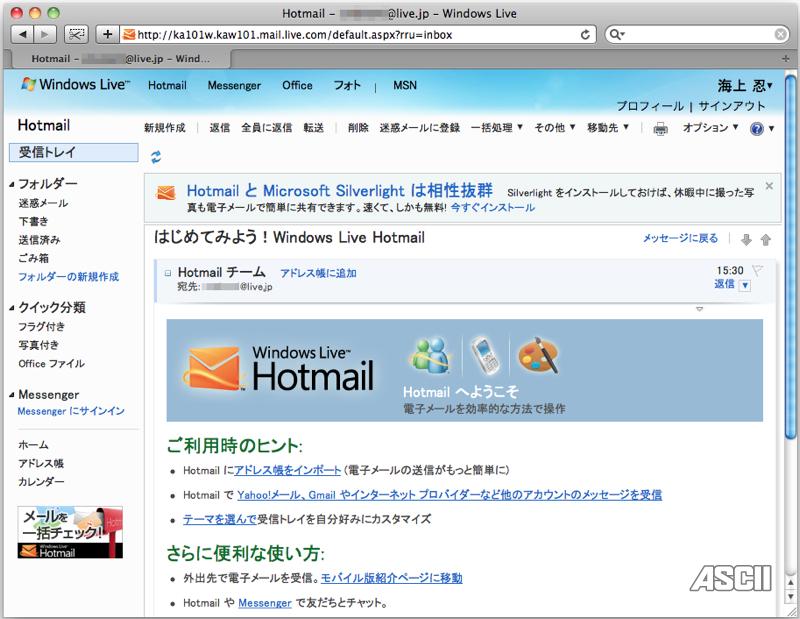This screenshot has height=619, width=800.
Task: Open Office in the top navigation
Action: point(297,85)
